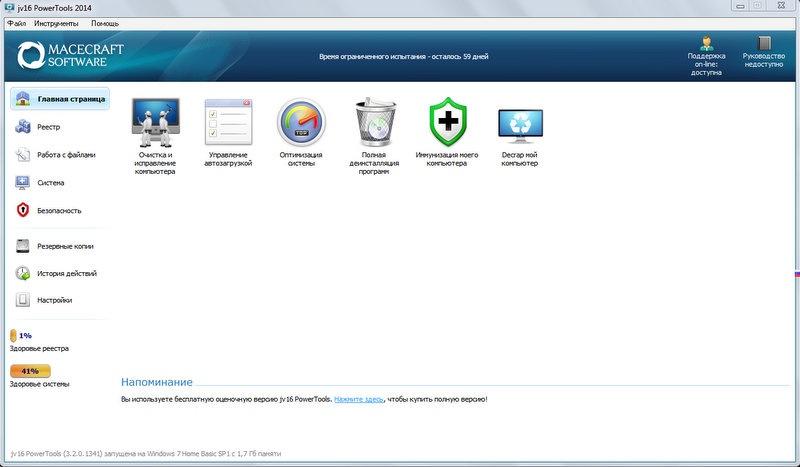800x467 pixels.
Task: Open the Файл menu
Action: click(17, 23)
